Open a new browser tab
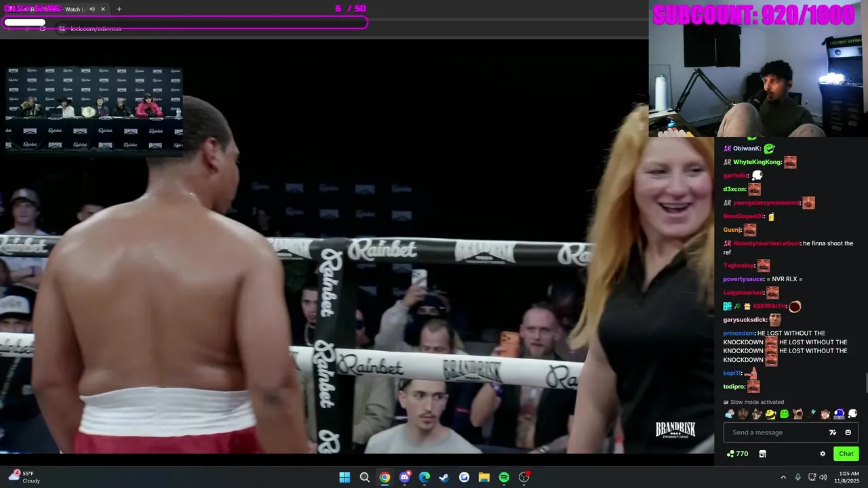The image size is (868, 488). point(119,9)
